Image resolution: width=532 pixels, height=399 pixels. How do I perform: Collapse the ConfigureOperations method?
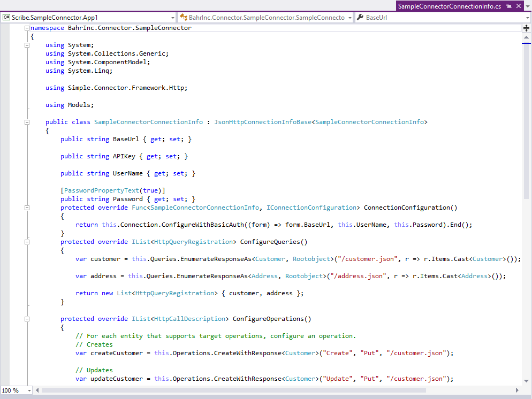(x=27, y=319)
